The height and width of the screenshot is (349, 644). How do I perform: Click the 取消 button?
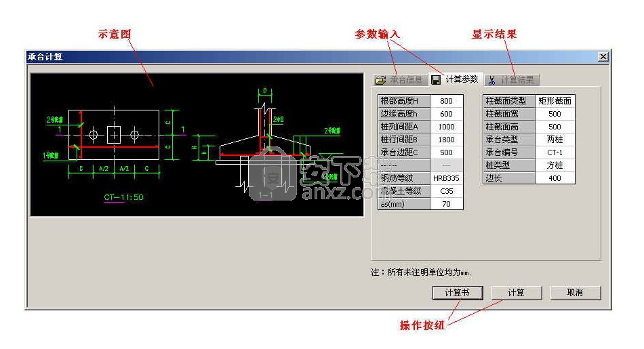(575, 293)
